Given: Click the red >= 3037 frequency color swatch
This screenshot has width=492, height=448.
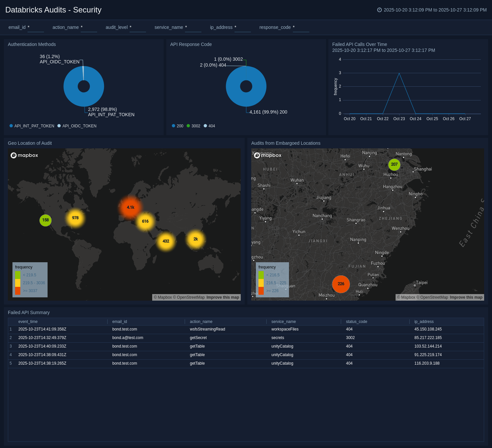Looking at the screenshot, I should tap(17, 290).
